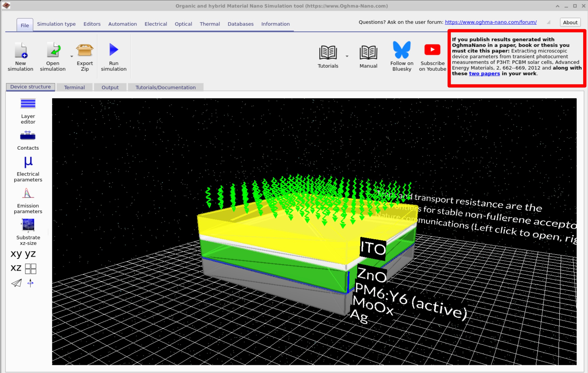The image size is (588, 373).
Task: Click the About button
Action: click(x=570, y=22)
